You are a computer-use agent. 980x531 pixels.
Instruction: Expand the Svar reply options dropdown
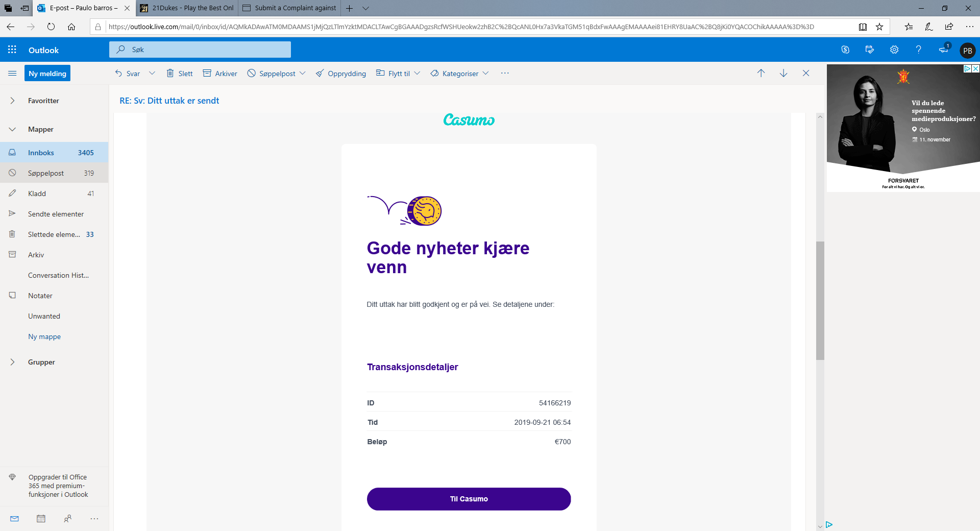tap(152, 73)
